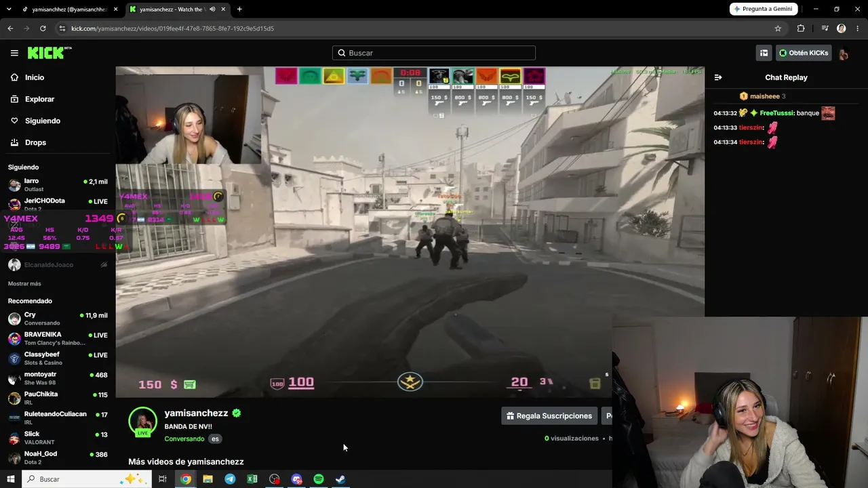Open File Explorer from the taskbar
Image resolution: width=868 pixels, height=488 pixels.
point(208,479)
